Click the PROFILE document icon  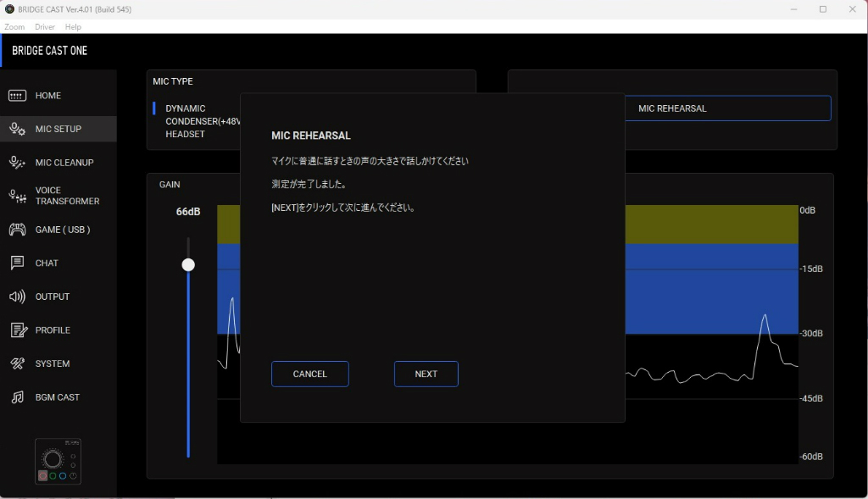(x=19, y=330)
